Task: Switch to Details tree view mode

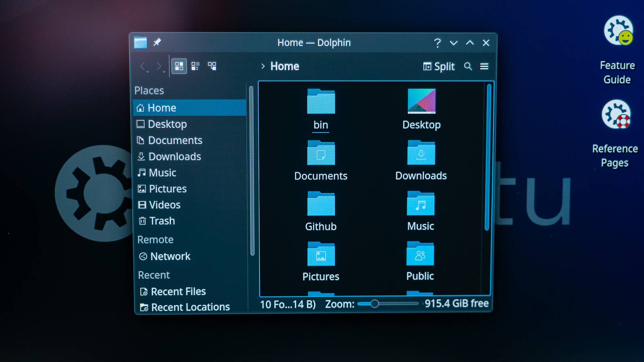Action: click(x=213, y=66)
